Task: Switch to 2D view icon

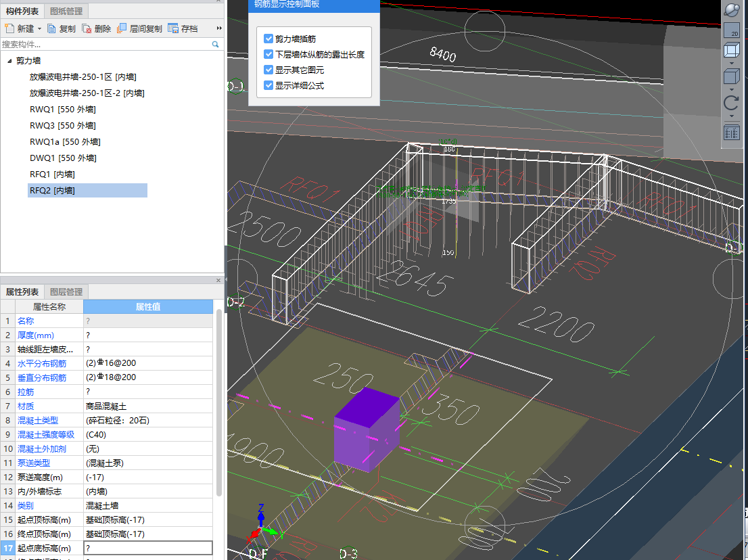Action: pyautogui.click(x=732, y=30)
